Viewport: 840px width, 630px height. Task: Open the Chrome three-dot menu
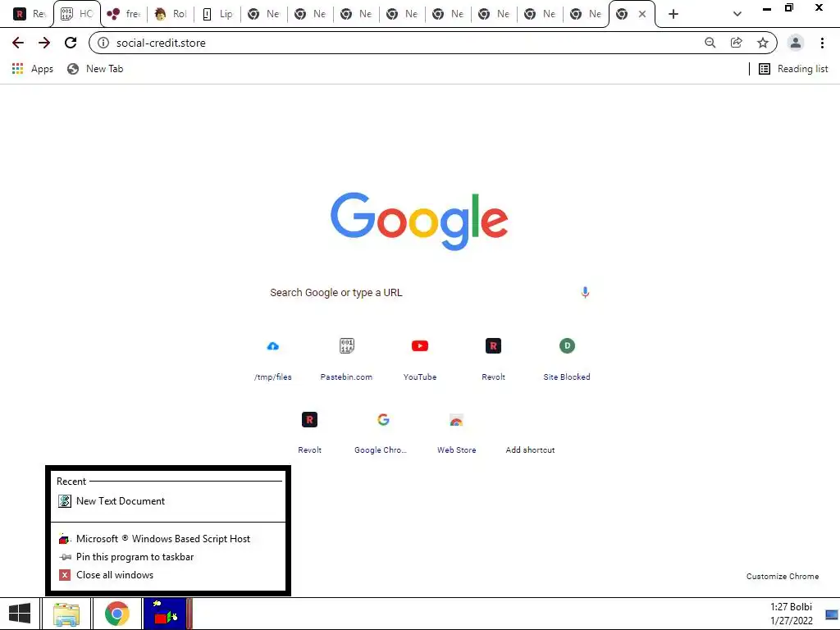click(822, 43)
